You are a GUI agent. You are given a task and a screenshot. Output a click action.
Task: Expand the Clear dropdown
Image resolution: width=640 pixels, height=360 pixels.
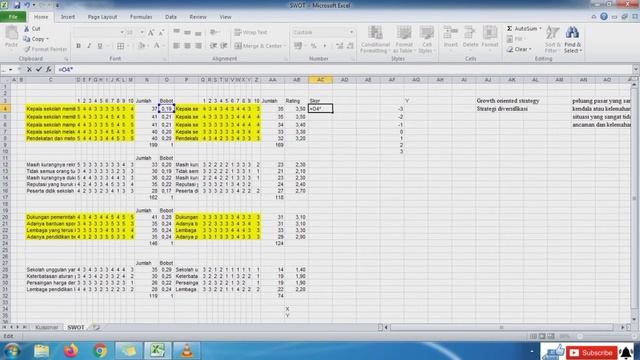coord(530,49)
